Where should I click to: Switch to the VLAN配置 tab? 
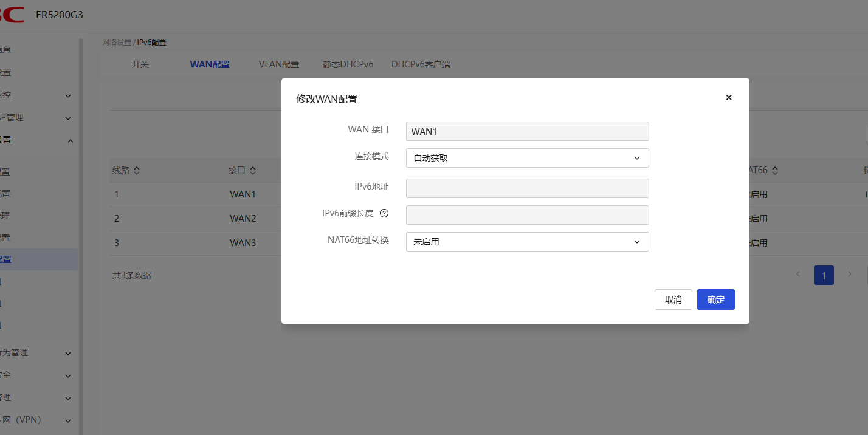(279, 64)
